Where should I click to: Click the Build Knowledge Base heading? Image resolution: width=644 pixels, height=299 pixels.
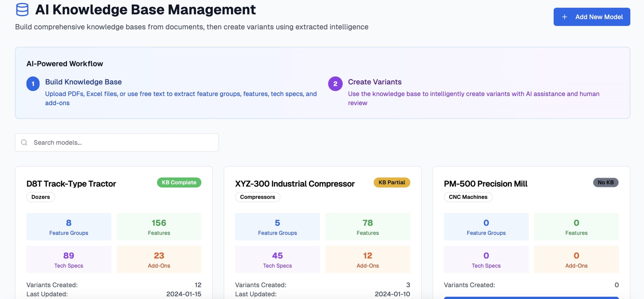(x=84, y=82)
